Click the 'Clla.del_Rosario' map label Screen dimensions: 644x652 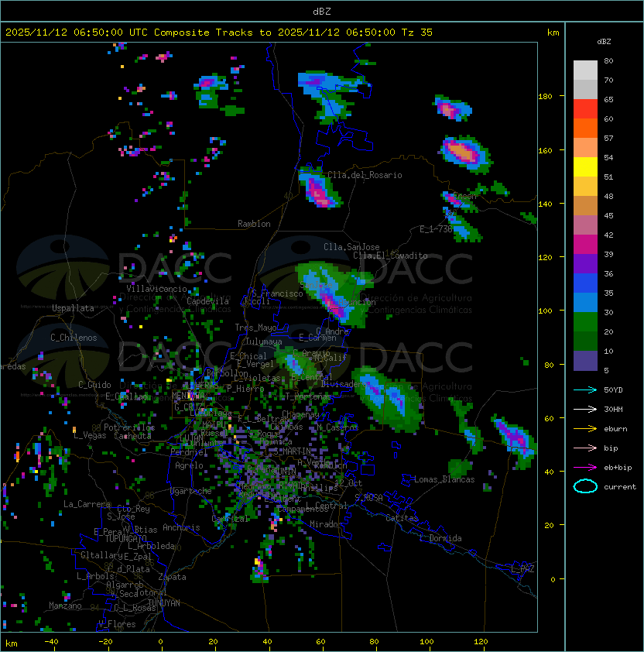(x=365, y=175)
